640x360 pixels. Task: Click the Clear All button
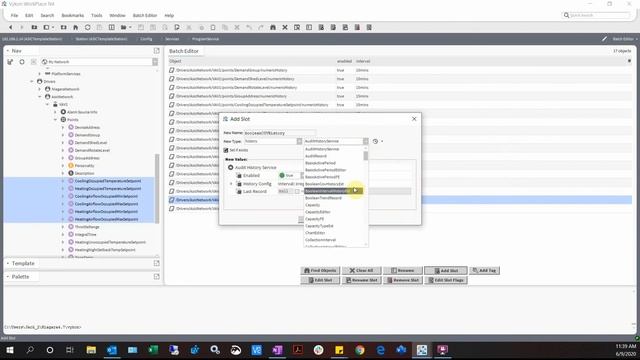(362, 270)
